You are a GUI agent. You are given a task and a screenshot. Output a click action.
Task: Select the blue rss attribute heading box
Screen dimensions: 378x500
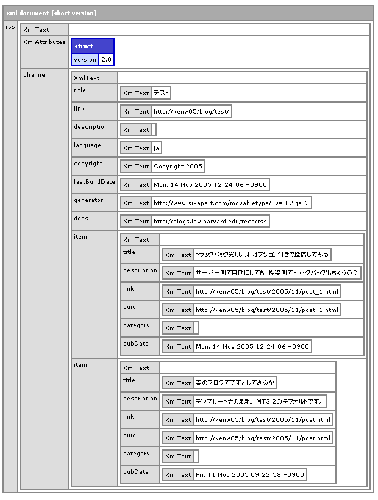pyautogui.click(x=93, y=46)
